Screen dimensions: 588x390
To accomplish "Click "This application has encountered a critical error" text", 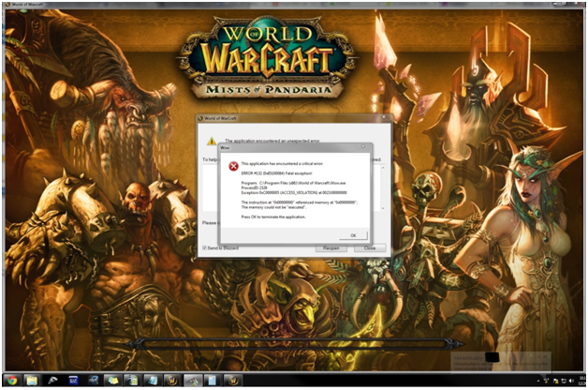I will 282,164.
